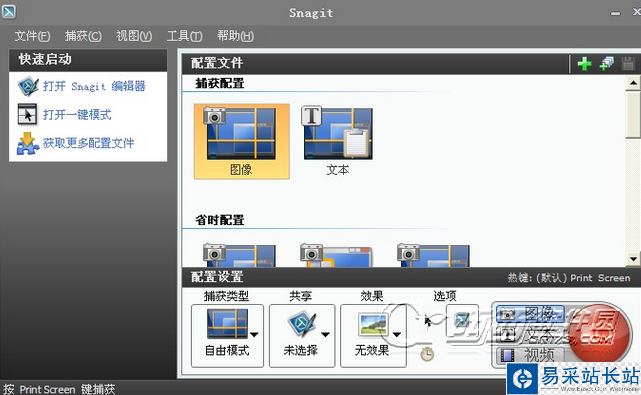Open the 文件(F) menu
This screenshot has height=395, width=641.
[x=32, y=36]
